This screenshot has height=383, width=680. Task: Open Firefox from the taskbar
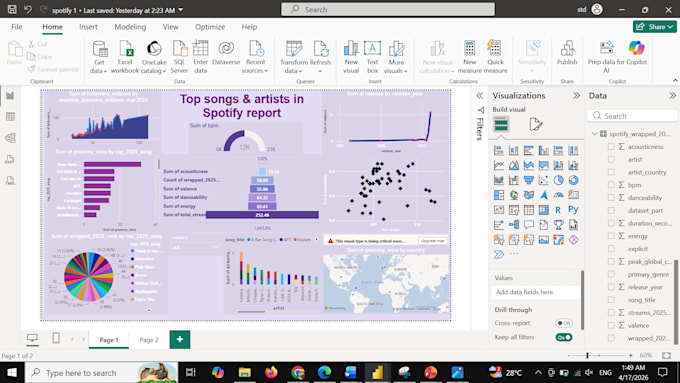(271, 372)
